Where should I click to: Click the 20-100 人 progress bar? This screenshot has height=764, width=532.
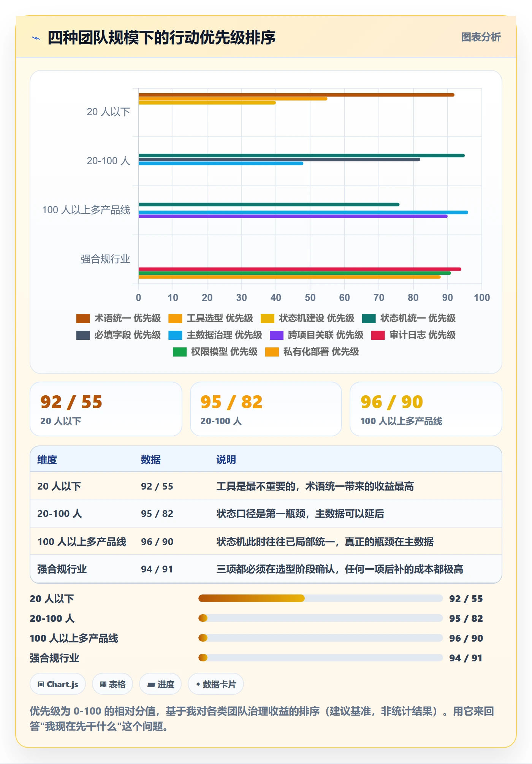(x=321, y=618)
